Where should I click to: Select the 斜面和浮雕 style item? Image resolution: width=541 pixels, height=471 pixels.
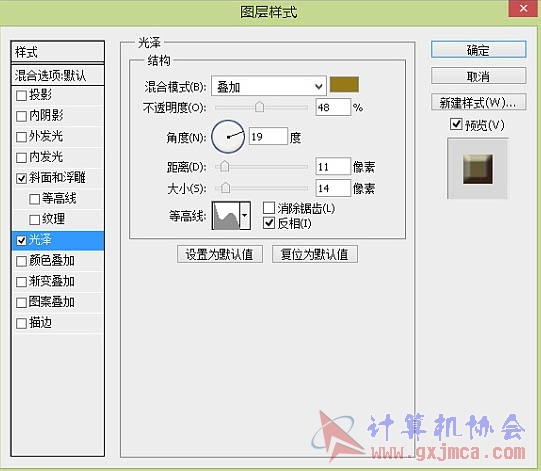point(58,178)
